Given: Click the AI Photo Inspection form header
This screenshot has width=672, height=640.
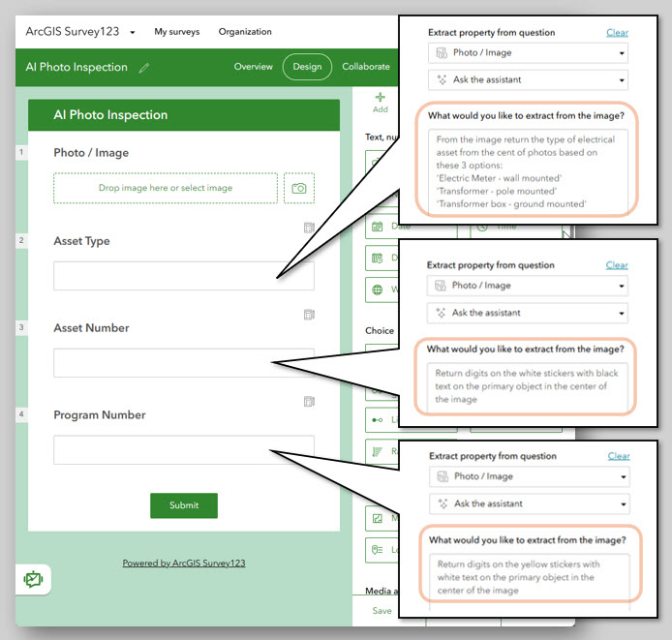Looking at the screenshot, I should 184,115.
